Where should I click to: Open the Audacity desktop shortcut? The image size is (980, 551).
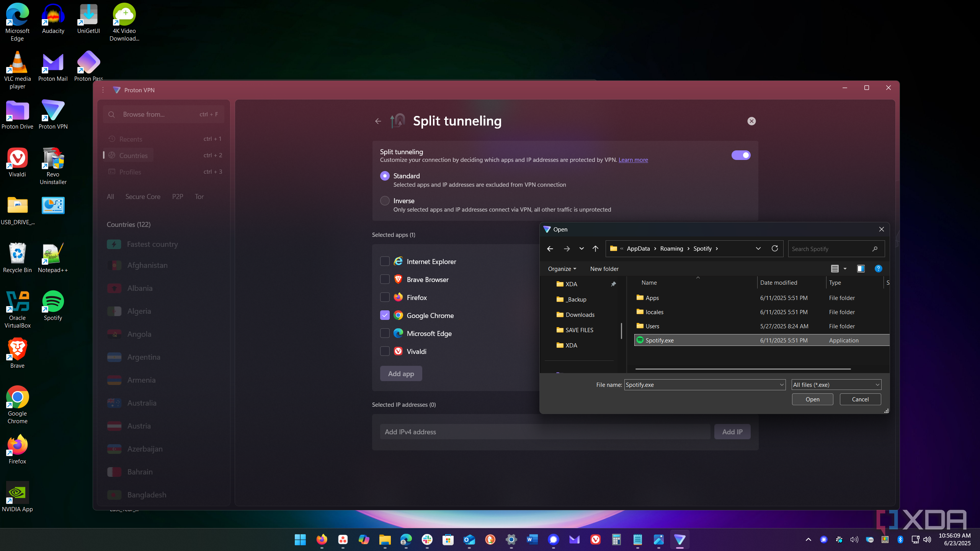[x=53, y=18]
